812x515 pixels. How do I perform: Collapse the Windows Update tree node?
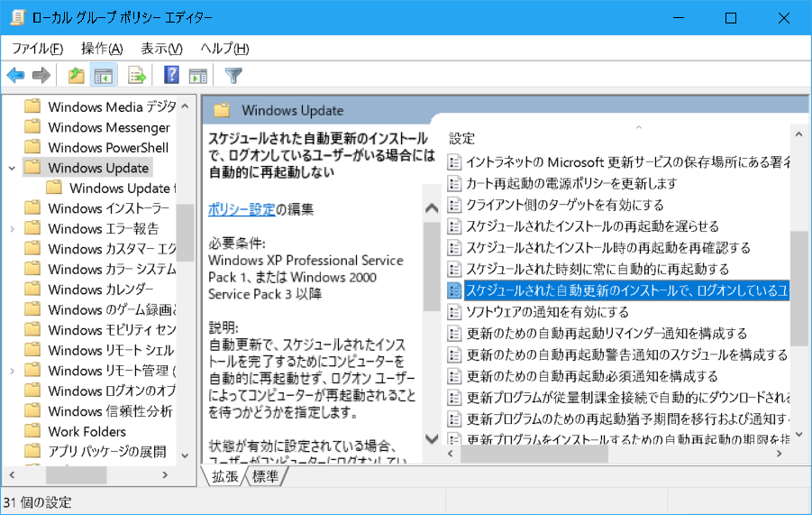click(12, 168)
